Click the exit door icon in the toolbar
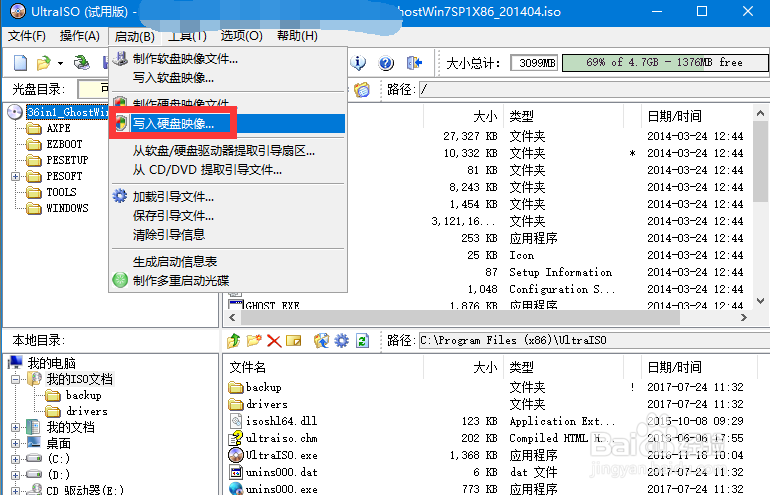Image resolution: width=770 pixels, height=495 pixels. coord(414,62)
